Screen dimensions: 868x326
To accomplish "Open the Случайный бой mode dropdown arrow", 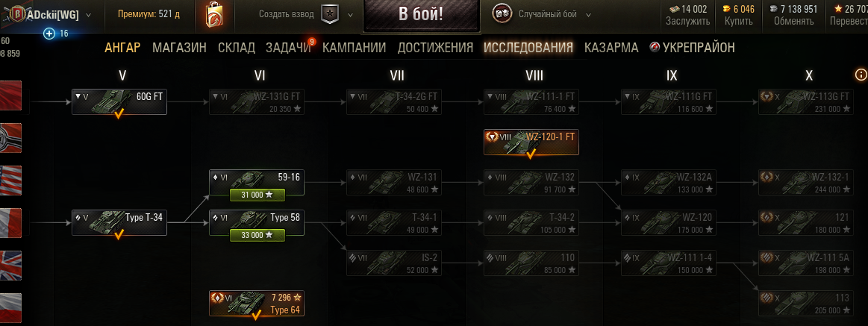I will pos(588,14).
